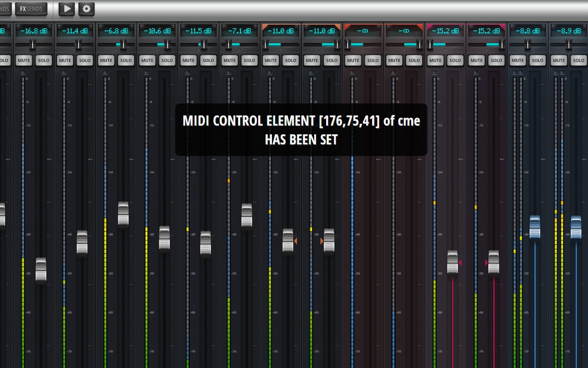This screenshot has height=368, width=588.
Task: Click the -6.8 dB level readout
Action: point(116,31)
